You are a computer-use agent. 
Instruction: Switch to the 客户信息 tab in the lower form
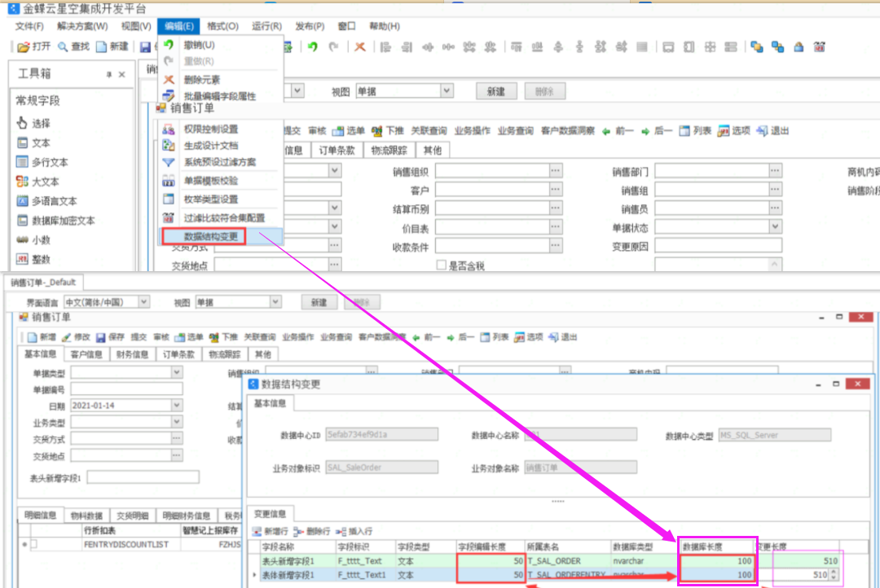point(86,354)
